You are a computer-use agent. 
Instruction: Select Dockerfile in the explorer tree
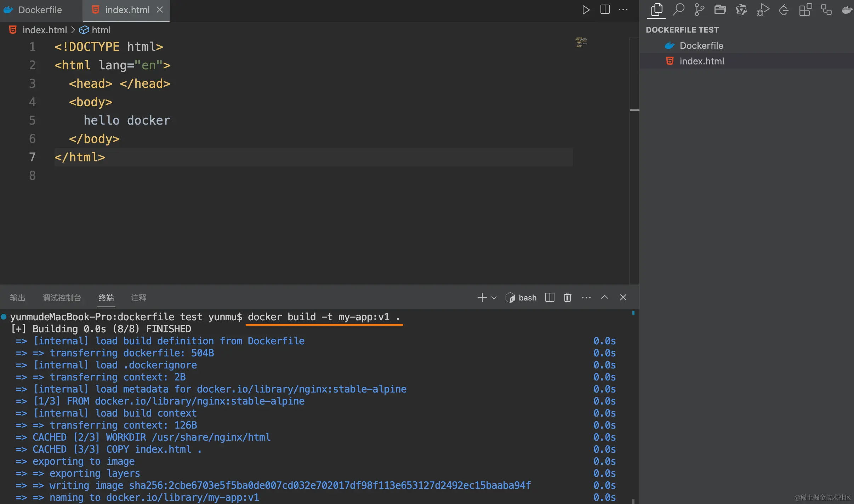tap(701, 46)
